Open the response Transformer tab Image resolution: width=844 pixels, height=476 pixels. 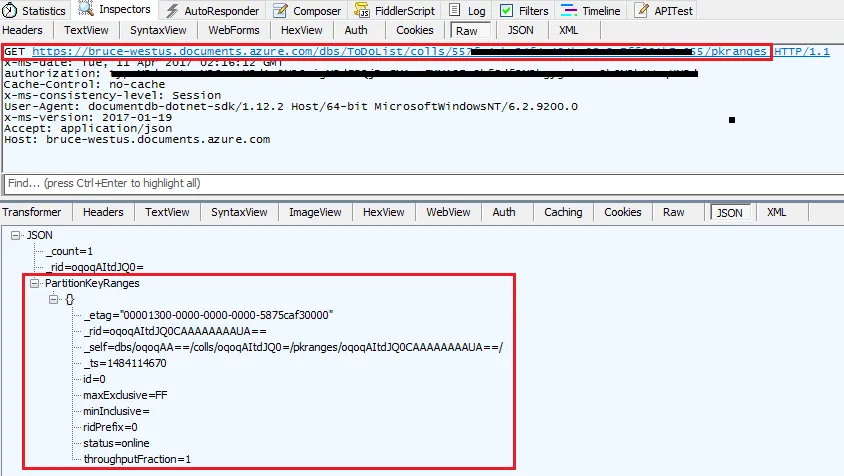32,212
